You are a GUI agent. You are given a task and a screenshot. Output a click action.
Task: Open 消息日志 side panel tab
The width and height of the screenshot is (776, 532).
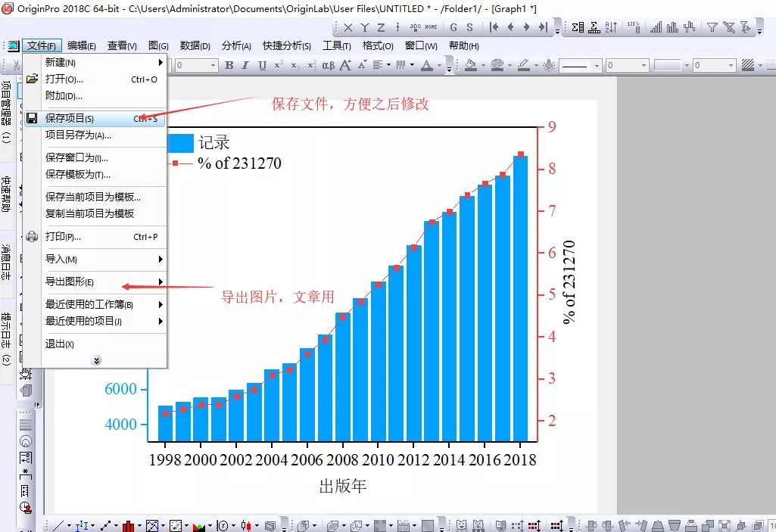(x=6, y=261)
